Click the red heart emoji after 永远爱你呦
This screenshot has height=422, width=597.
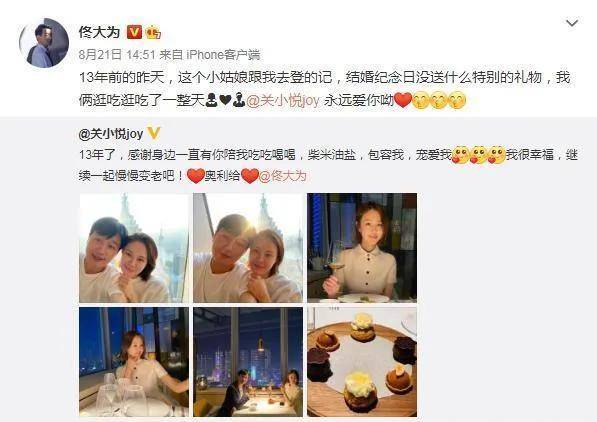[403, 100]
